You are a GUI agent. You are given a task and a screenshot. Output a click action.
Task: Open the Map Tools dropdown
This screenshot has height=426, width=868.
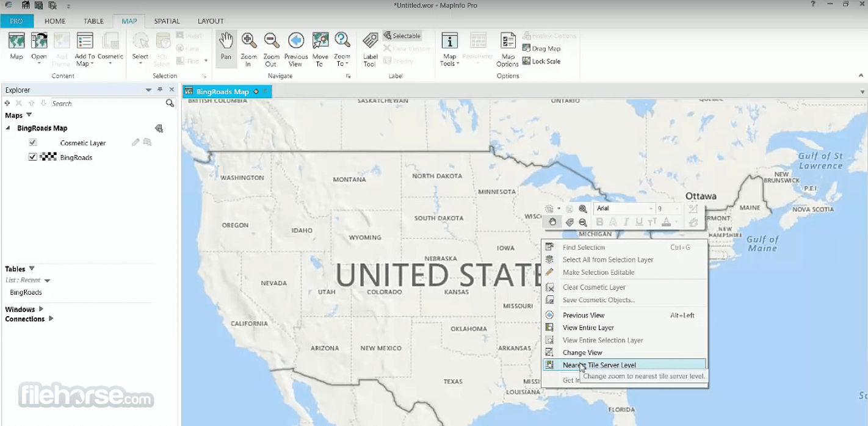tap(458, 64)
